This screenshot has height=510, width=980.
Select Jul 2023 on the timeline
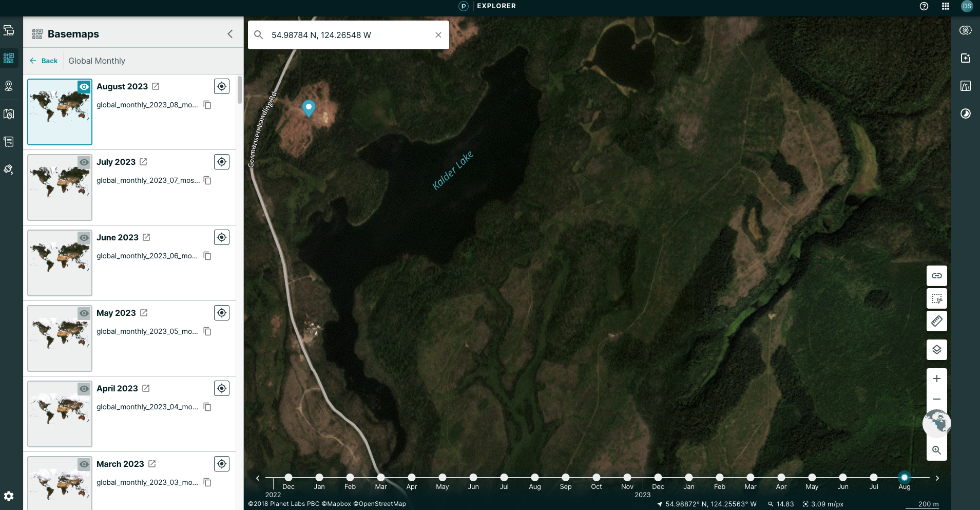pyautogui.click(x=874, y=478)
